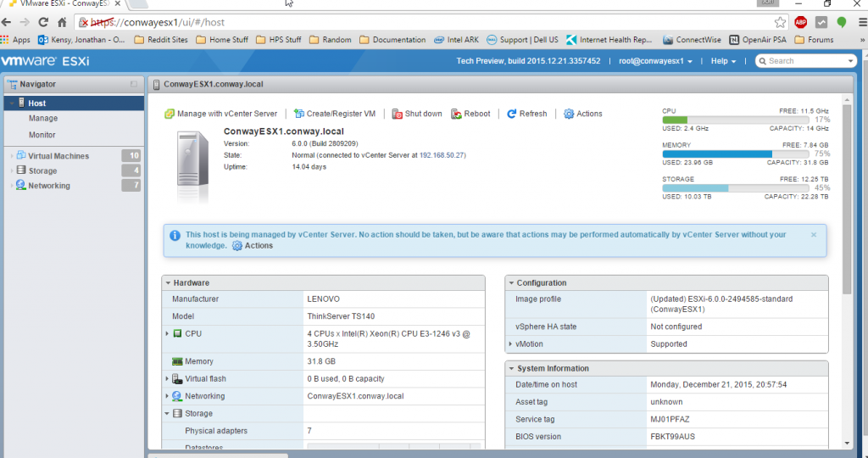Expand the CPU hardware row

pos(167,334)
